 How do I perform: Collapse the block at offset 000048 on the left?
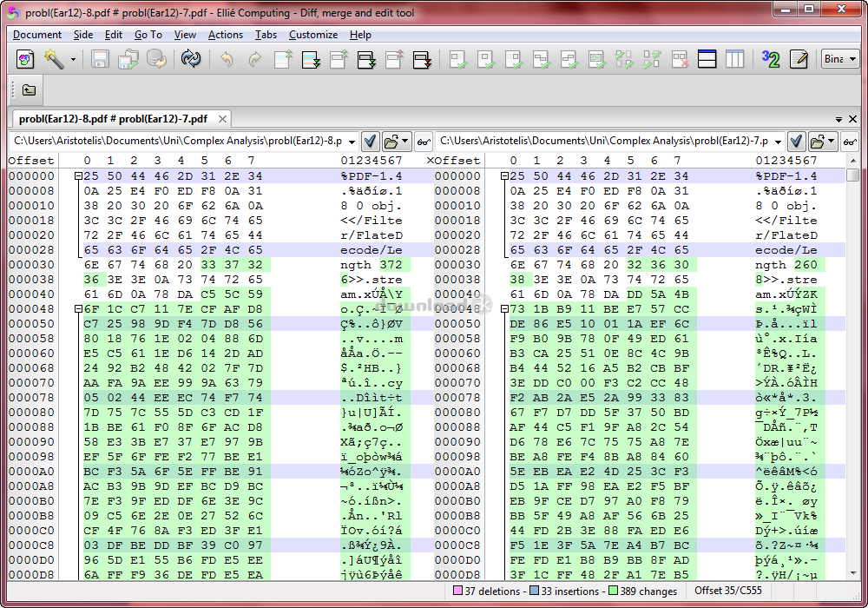78,309
